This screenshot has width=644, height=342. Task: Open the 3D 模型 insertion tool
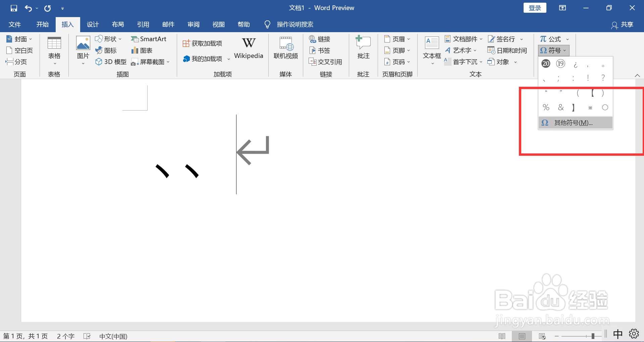(110, 62)
